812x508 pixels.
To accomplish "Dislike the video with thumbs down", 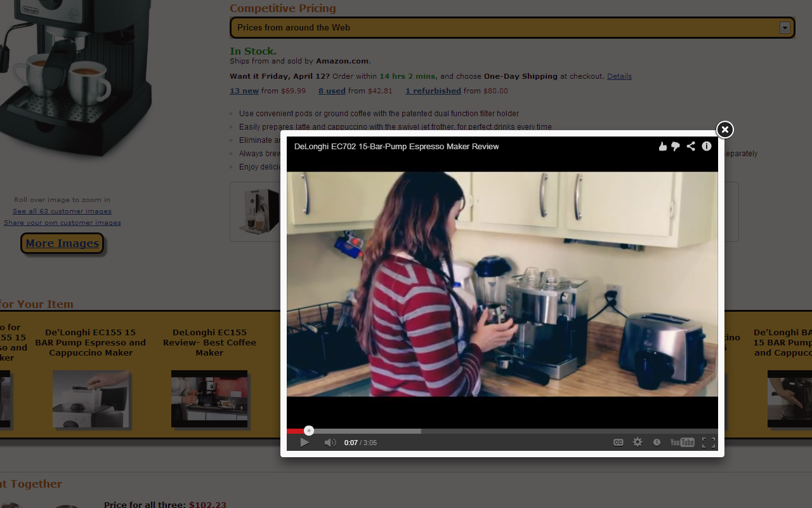I will pos(676,147).
